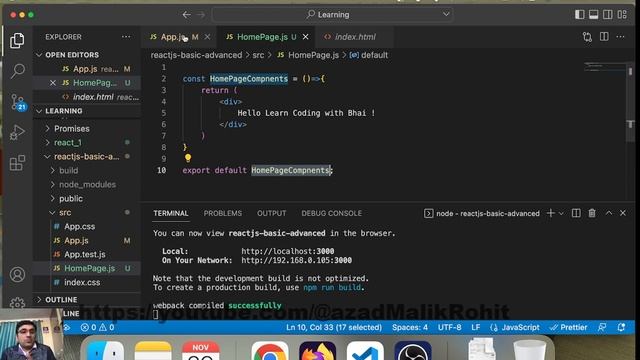
Task: Expand the react_1 folder
Action: click(87, 142)
